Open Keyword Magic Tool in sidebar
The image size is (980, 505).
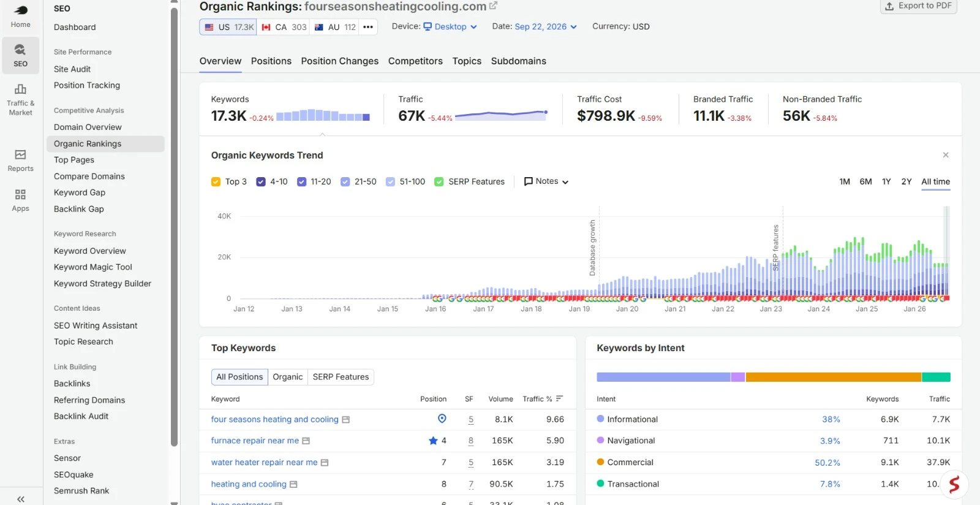coord(93,267)
